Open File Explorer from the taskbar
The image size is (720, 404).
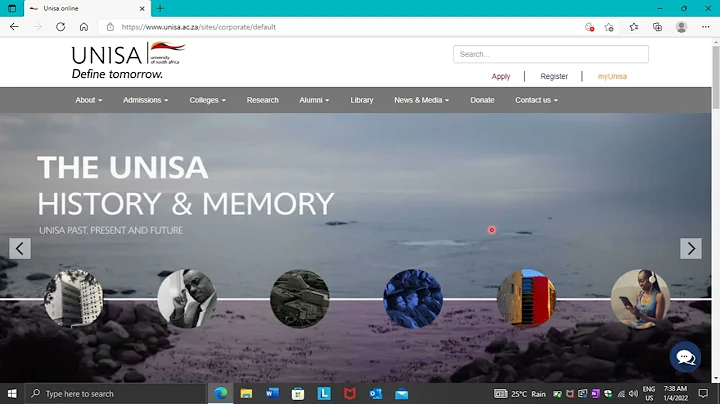[x=246, y=393]
